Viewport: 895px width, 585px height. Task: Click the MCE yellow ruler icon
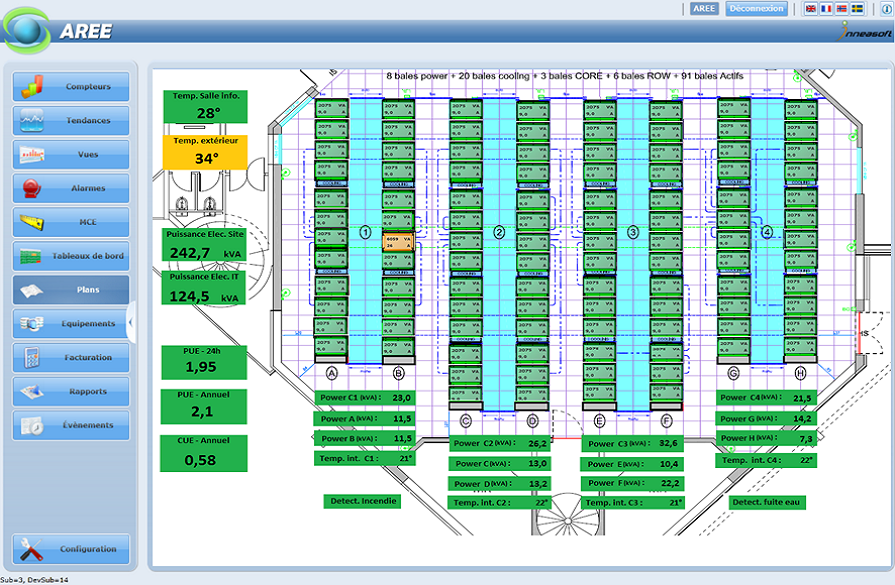click(32, 222)
